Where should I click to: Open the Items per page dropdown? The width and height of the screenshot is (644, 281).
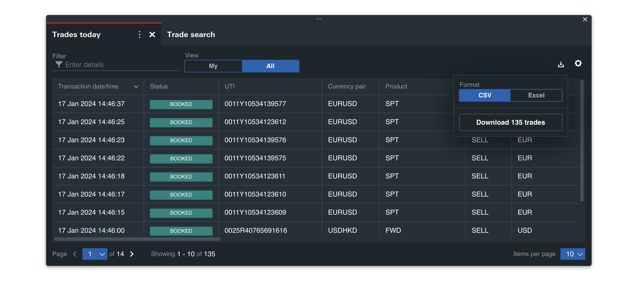[572, 254]
